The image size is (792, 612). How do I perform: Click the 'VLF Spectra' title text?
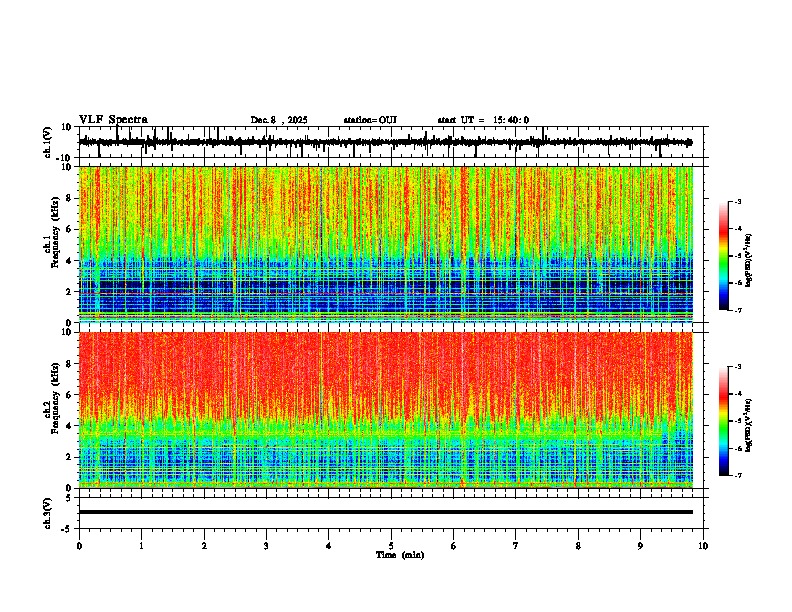[113, 120]
